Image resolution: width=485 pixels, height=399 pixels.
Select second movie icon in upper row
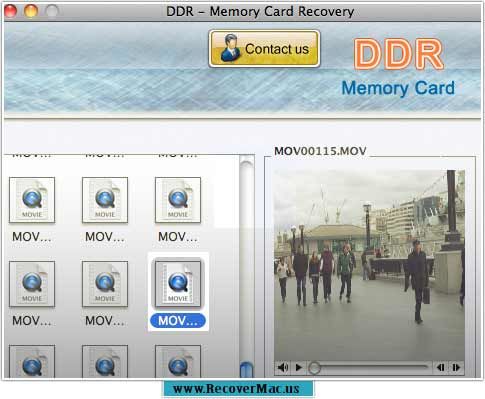coord(105,200)
